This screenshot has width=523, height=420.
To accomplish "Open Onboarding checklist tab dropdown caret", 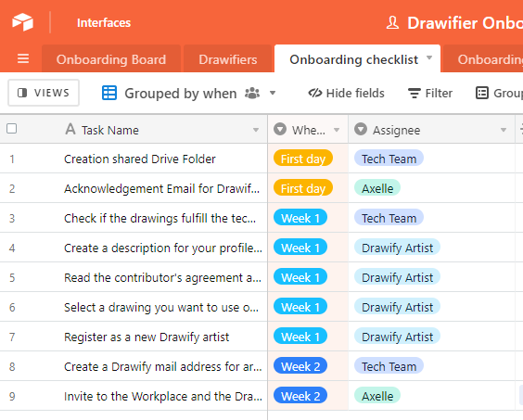I will [x=429, y=57].
